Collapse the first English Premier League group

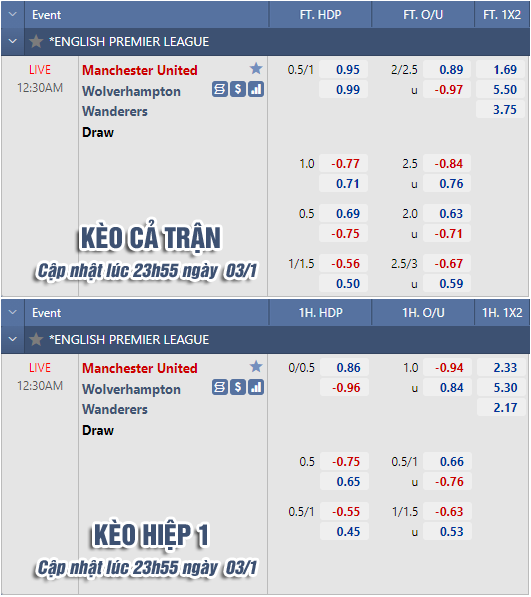click(13, 41)
